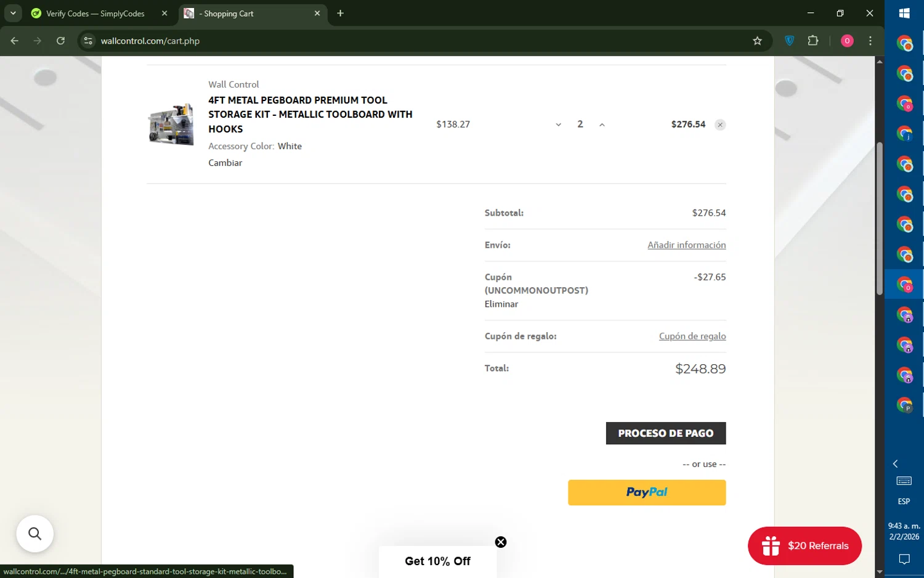Reload the cart page
Screen dimensions: 924x578
click(60, 41)
